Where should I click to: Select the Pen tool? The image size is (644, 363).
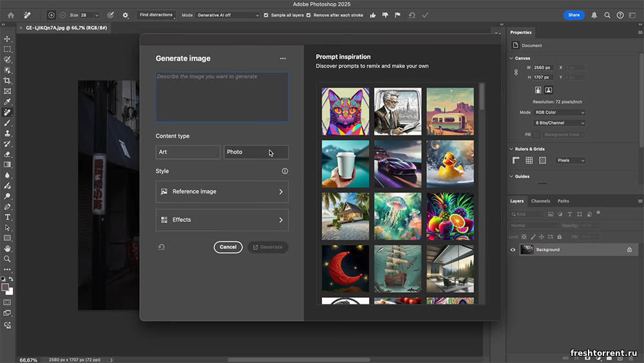click(x=7, y=207)
